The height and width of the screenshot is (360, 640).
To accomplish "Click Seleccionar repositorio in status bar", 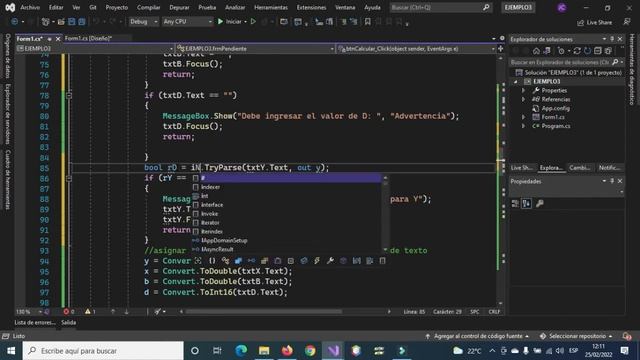I will 576,336.
